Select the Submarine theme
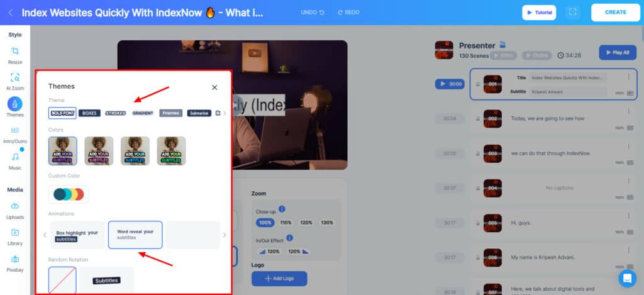 pyautogui.click(x=199, y=113)
